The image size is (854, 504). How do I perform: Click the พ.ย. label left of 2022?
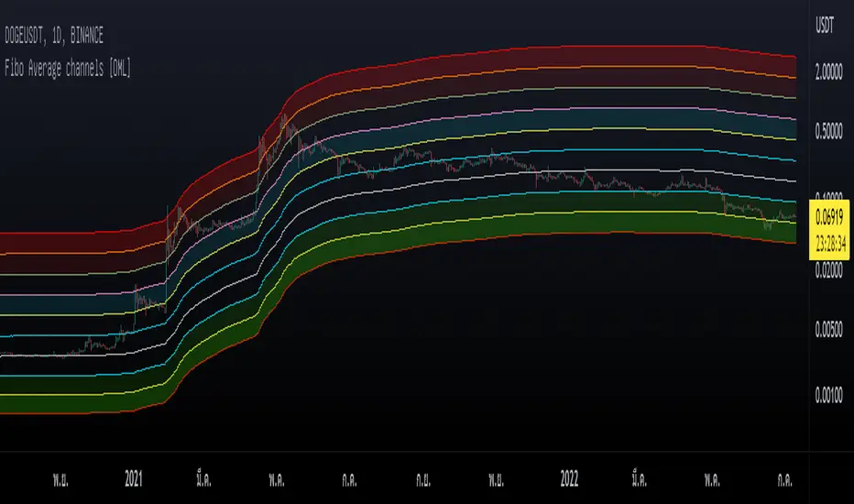(496, 479)
